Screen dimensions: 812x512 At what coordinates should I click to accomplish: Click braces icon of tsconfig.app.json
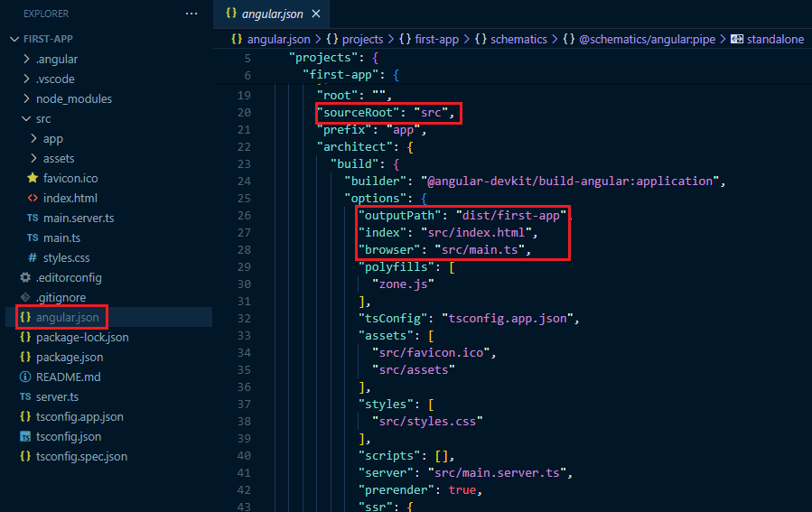25,417
